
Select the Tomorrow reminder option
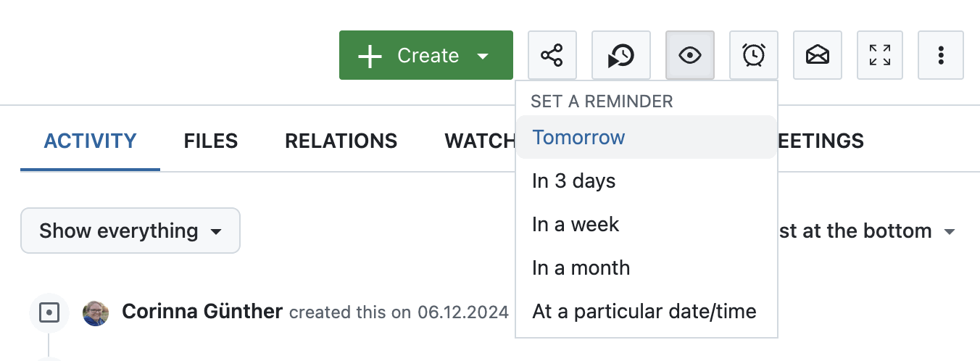pos(578,138)
